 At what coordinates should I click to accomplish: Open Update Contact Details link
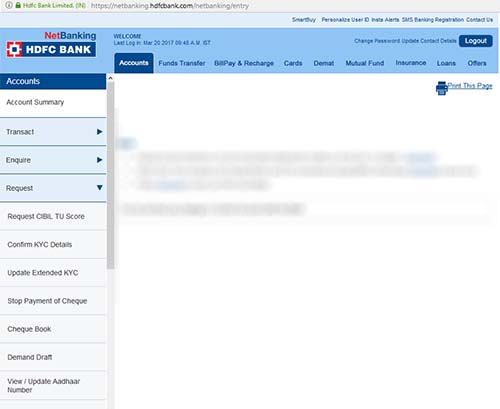tap(429, 41)
